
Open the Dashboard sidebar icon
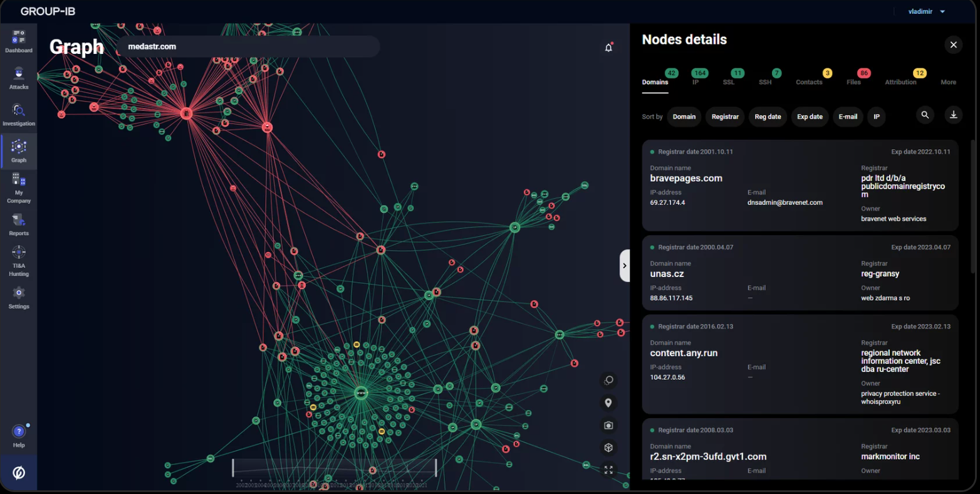[x=19, y=41]
